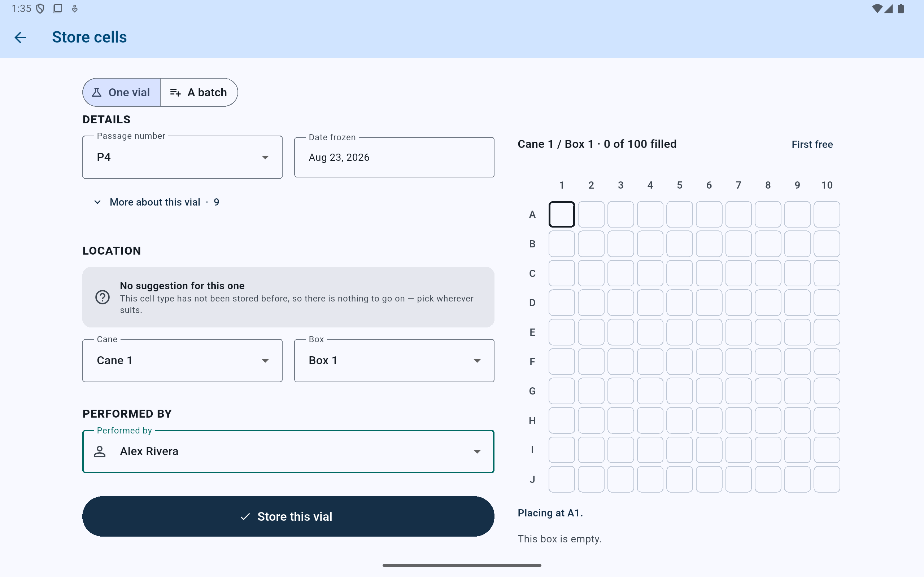Click the checkmark icon on Store button
This screenshot has width=924, height=577.
point(245,517)
